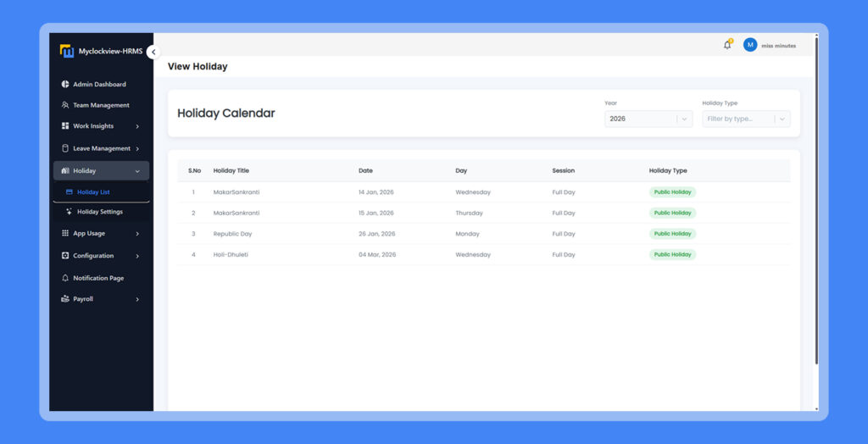Viewport: 868px width, 444px height.
Task: Click the Holiday Type column header
Action: (668, 170)
